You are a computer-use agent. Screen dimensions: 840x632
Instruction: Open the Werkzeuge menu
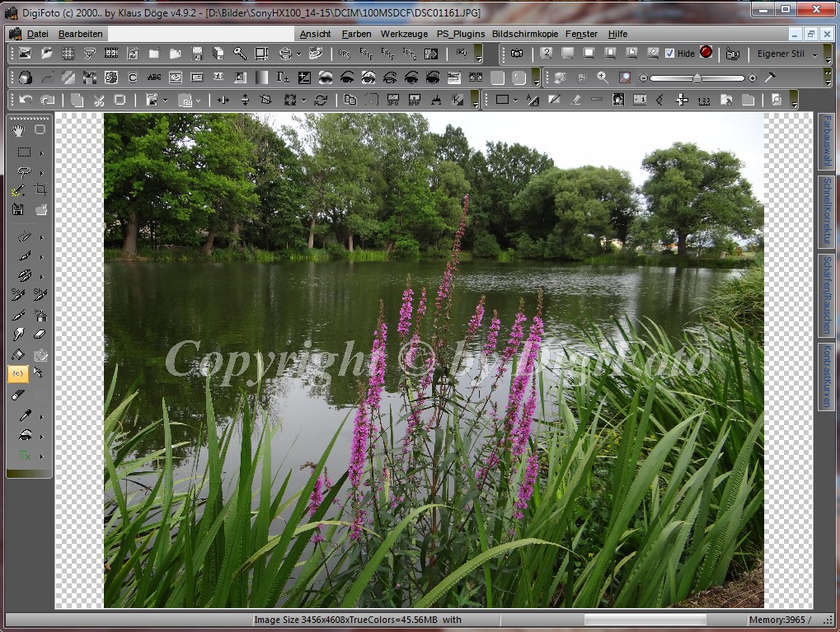tap(403, 34)
